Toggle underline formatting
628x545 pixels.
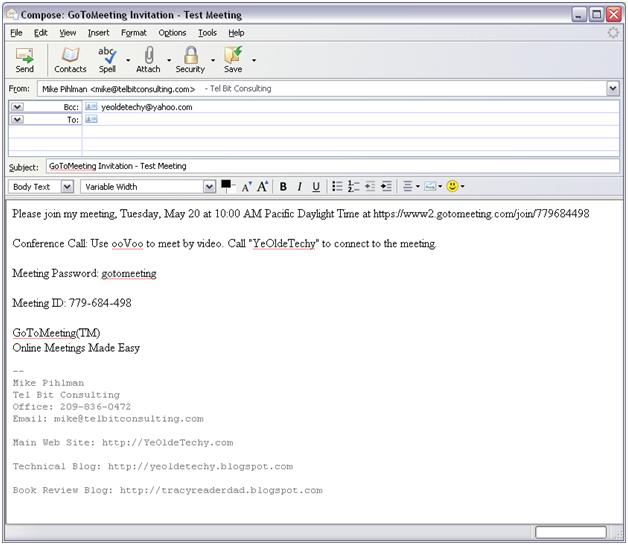316,187
